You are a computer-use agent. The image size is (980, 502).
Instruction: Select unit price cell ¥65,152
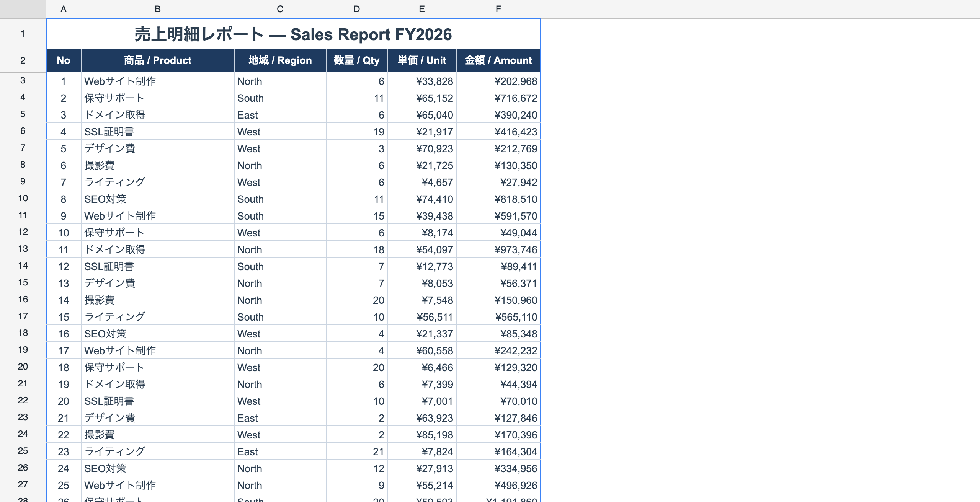(x=422, y=98)
